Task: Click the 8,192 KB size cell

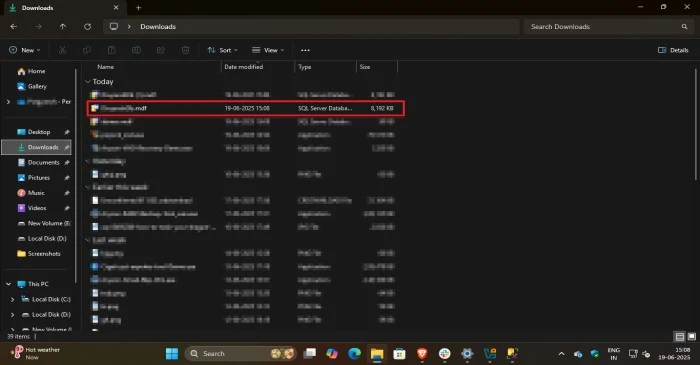Action: point(382,108)
